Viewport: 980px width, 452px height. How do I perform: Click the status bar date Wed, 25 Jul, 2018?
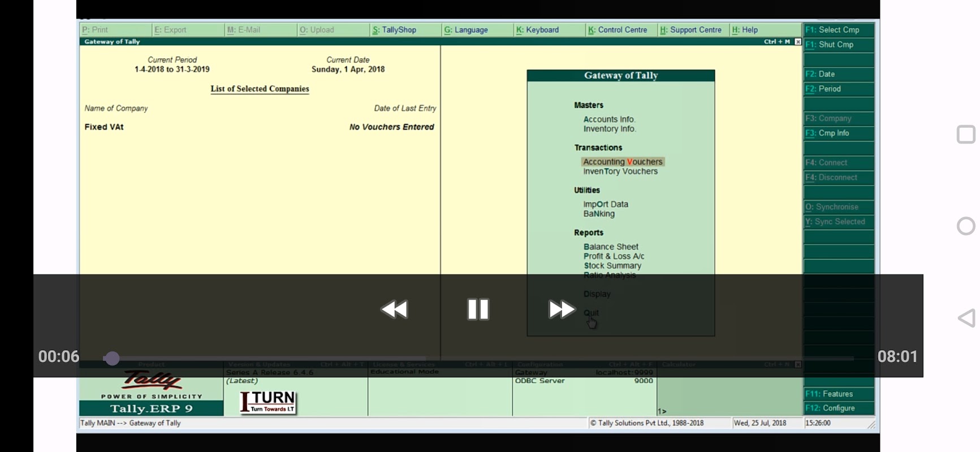(760, 423)
